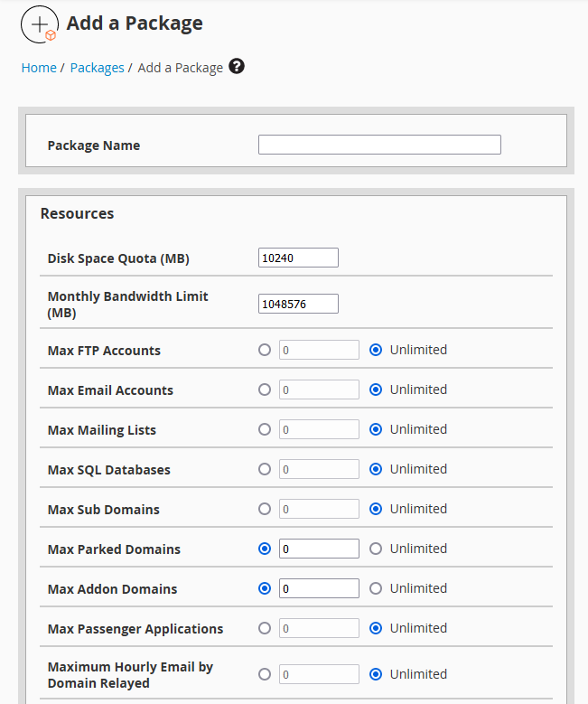Select custom value radio for Max Passenger Applications

[265, 628]
